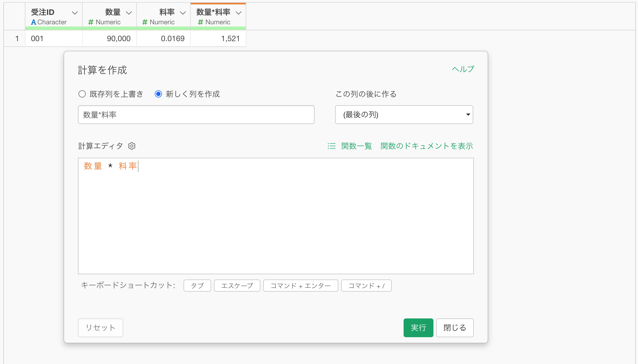
Task: Click the function list icon
Action: point(331,146)
